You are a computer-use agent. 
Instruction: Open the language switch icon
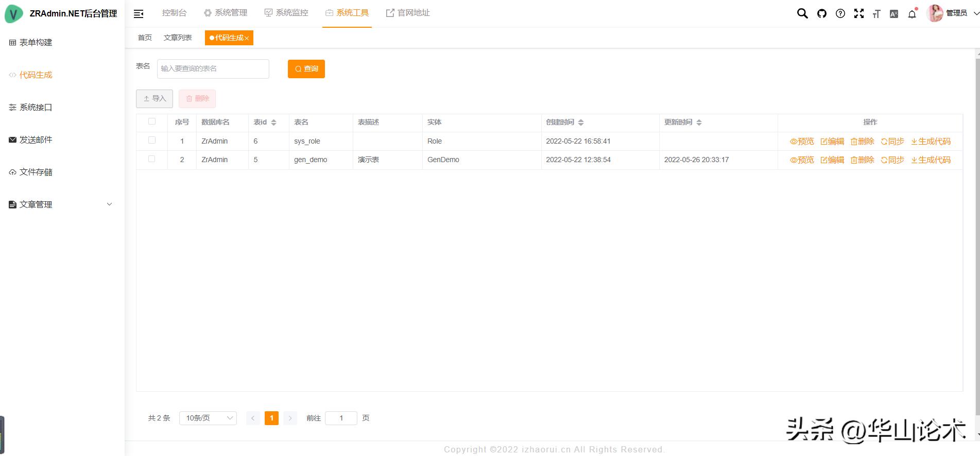pos(894,14)
